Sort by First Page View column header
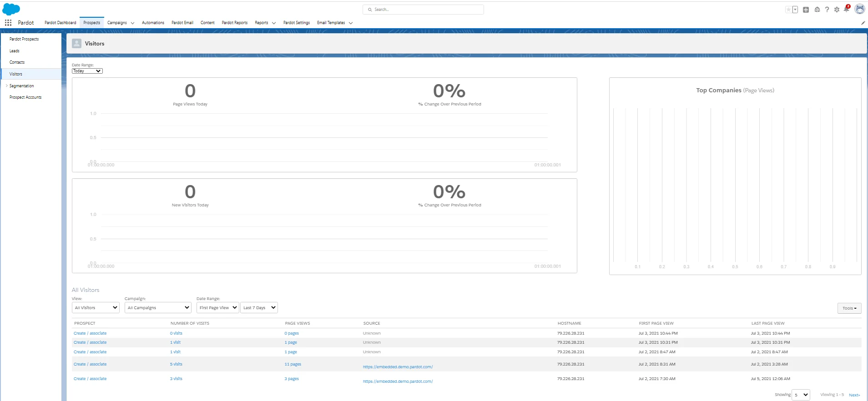Screen dimensions: 868x401 (x=656, y=323)
